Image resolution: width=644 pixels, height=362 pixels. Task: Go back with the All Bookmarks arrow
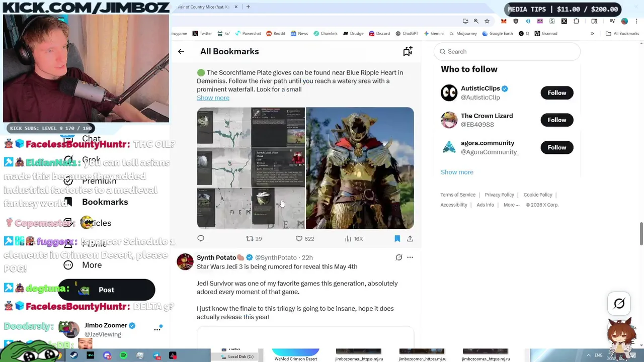click(181, 51)
